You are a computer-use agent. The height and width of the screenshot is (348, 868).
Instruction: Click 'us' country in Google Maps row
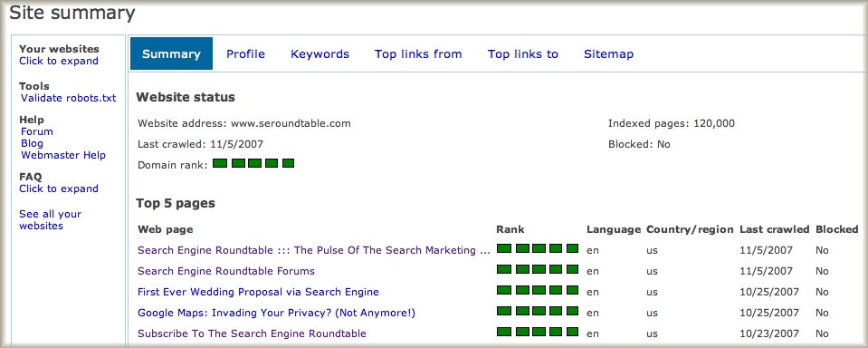coord(652,314)
